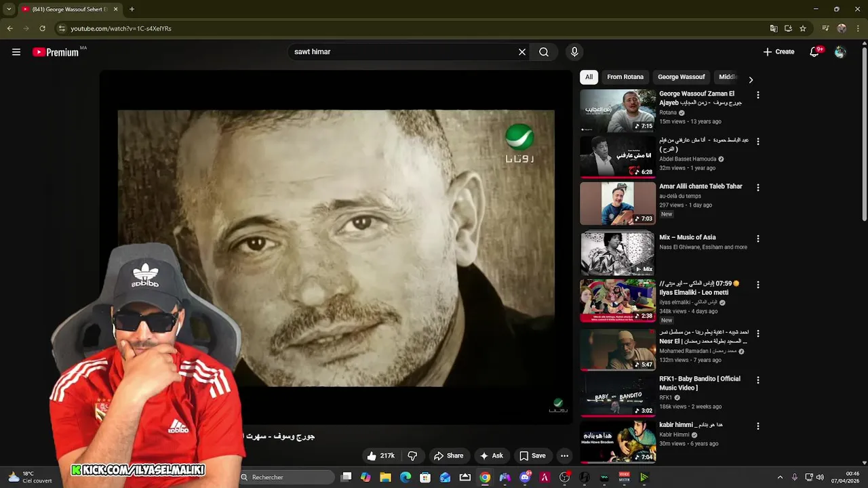
Task: Open YouTube notifications bell
Action: [815, 52]
